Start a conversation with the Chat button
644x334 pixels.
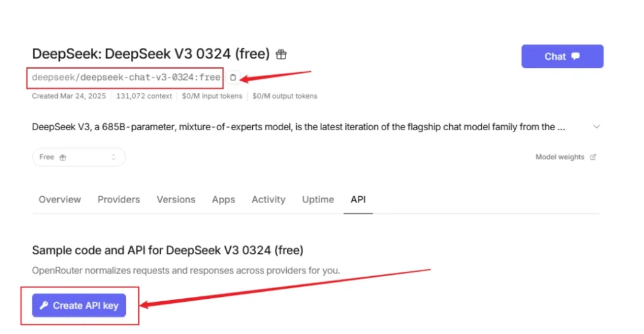pyautogui.click(x=562, y=56)
